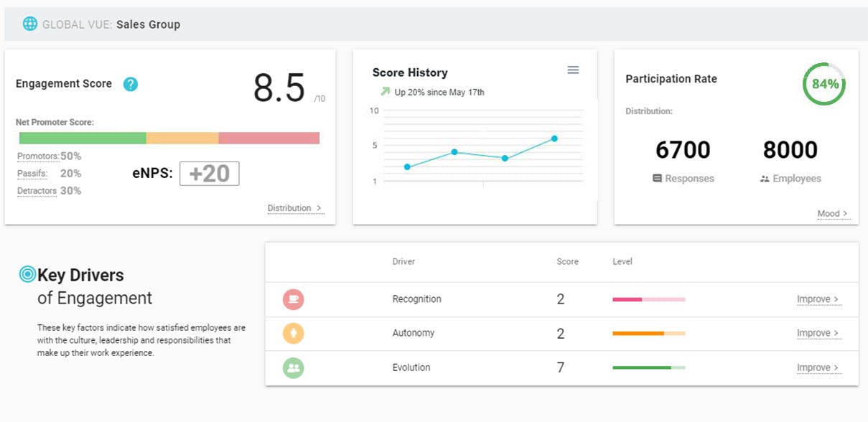Click the green up-arrow trend icon

coord(386,92)
